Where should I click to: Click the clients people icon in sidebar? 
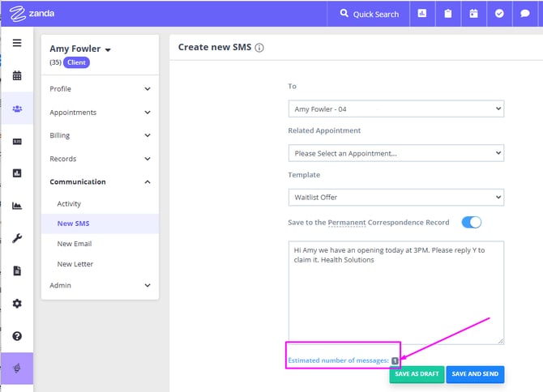point(17,109)
